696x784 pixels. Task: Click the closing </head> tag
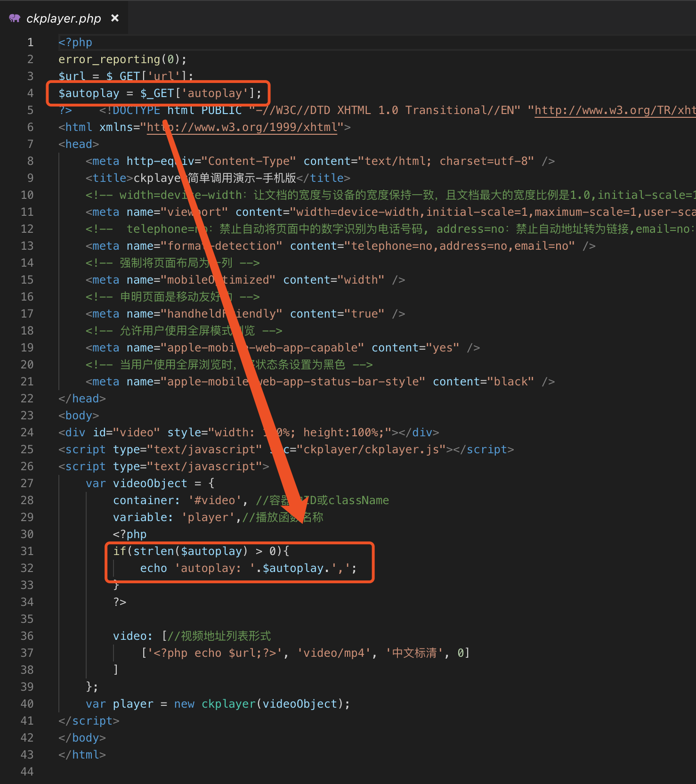tap(82, 399)
